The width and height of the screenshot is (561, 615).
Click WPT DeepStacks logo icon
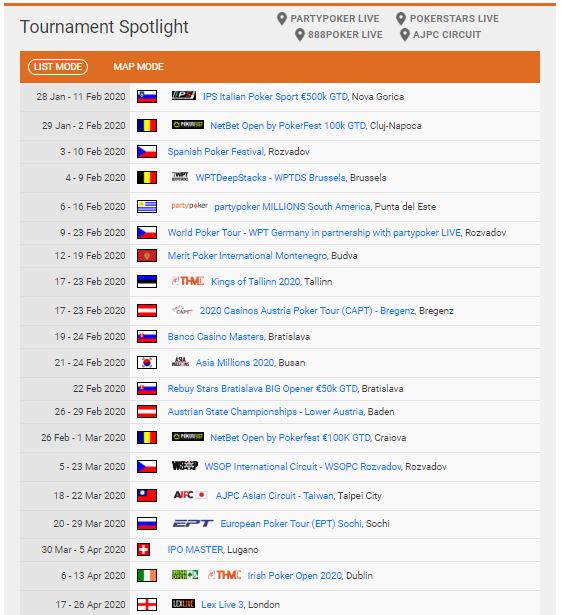click(x=180, y=176)
